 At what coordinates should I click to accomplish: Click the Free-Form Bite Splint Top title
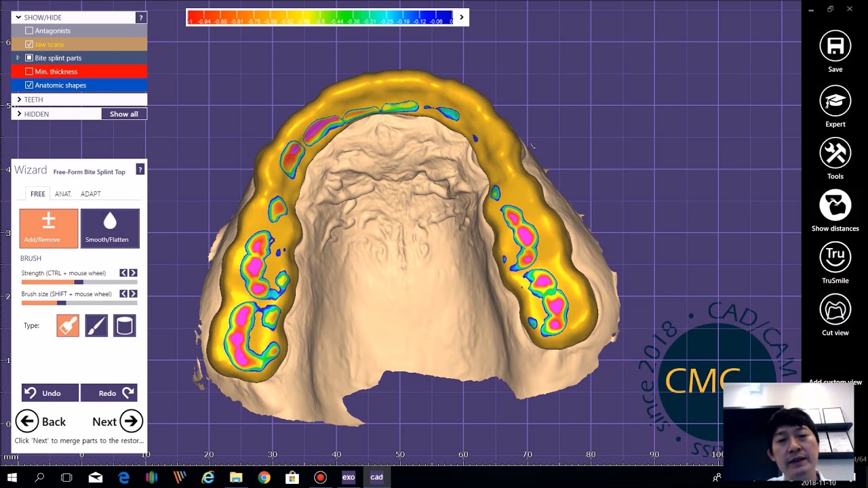point(90,172)
